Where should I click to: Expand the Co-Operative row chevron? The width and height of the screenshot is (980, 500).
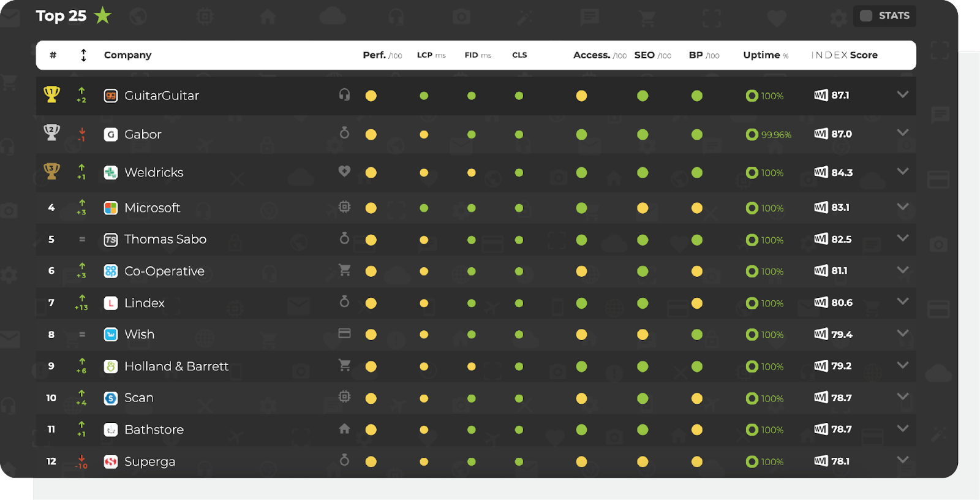[903, 270]
